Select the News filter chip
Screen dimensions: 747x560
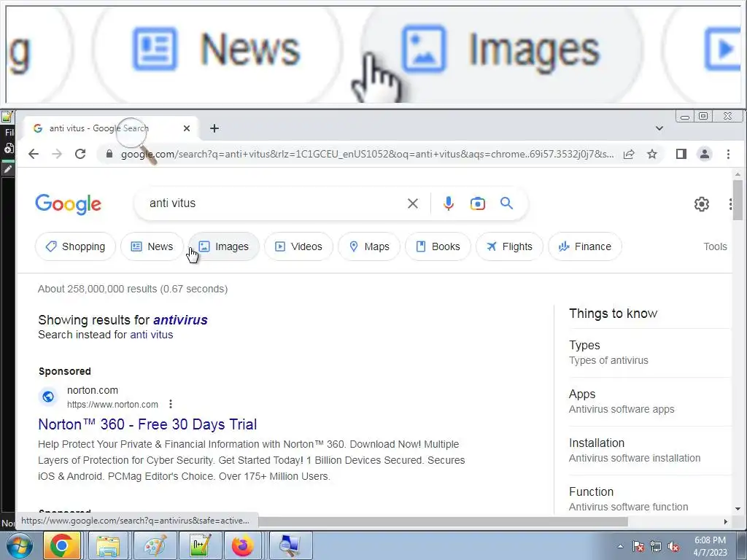coord(152,246)
